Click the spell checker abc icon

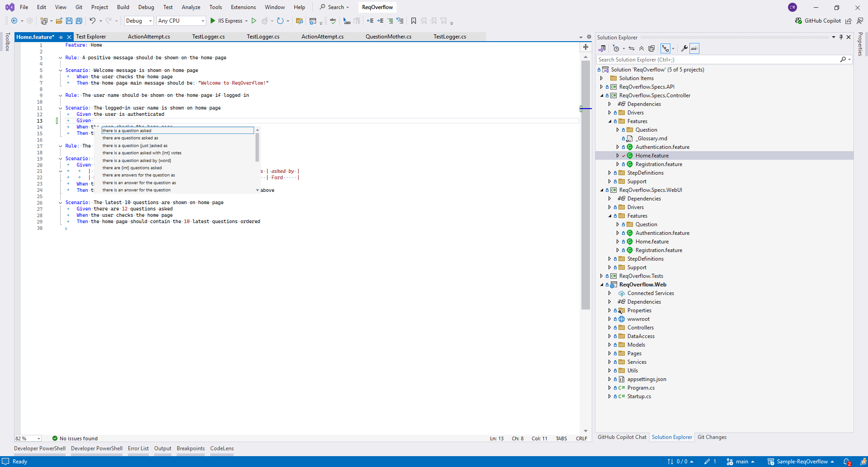point(333,21)
